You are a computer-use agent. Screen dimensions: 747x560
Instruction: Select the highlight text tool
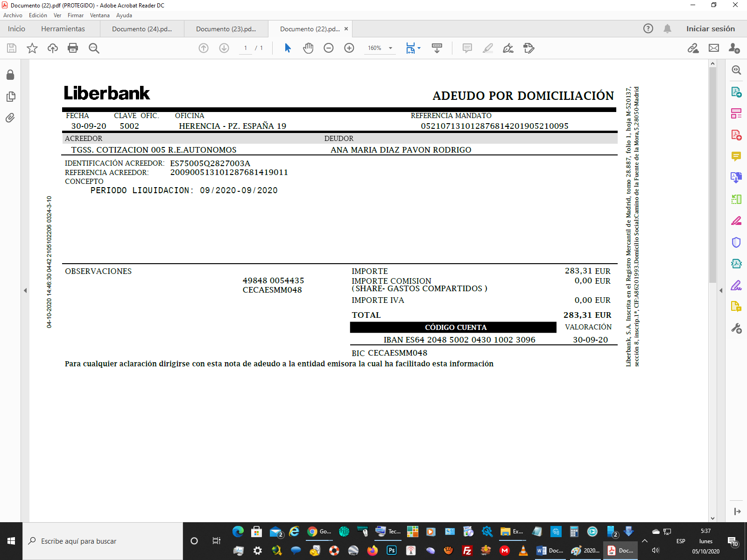coord(487,48)
